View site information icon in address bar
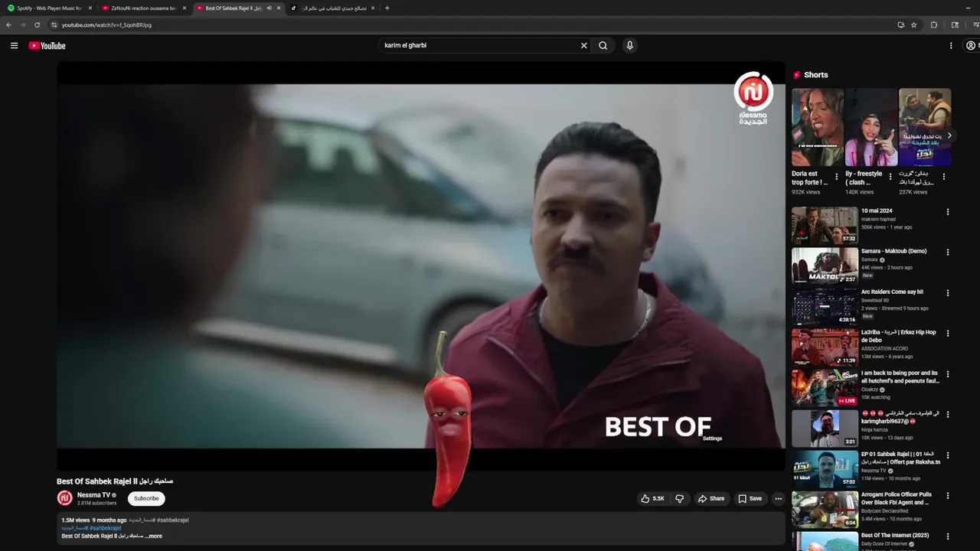Viewport: 980px width, 551px height. 54,24
